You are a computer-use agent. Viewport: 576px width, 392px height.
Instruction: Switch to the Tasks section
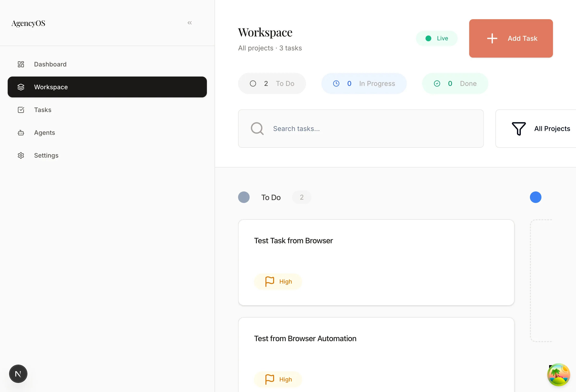coord(43,110)
